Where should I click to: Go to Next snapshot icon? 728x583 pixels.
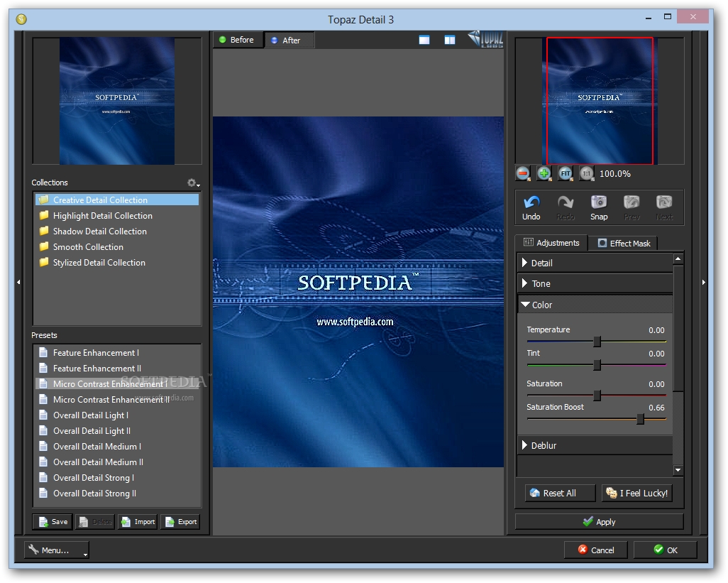tap(664, 202)
